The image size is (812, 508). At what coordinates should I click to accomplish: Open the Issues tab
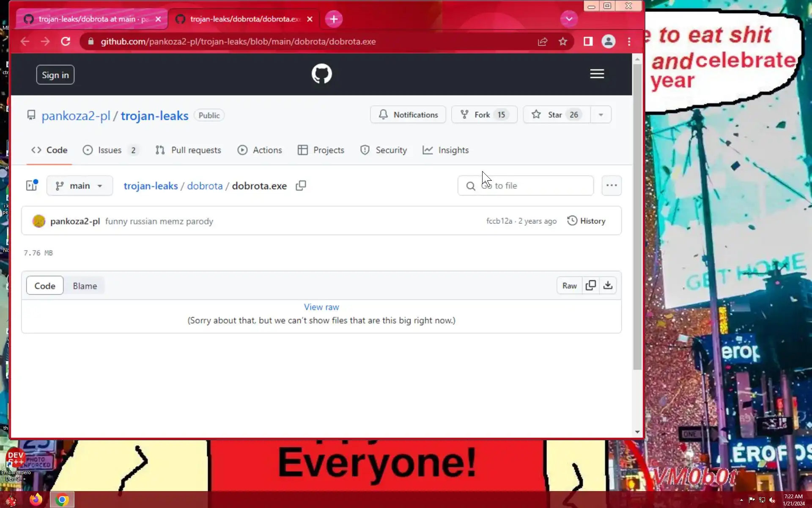tap(110, 150)
